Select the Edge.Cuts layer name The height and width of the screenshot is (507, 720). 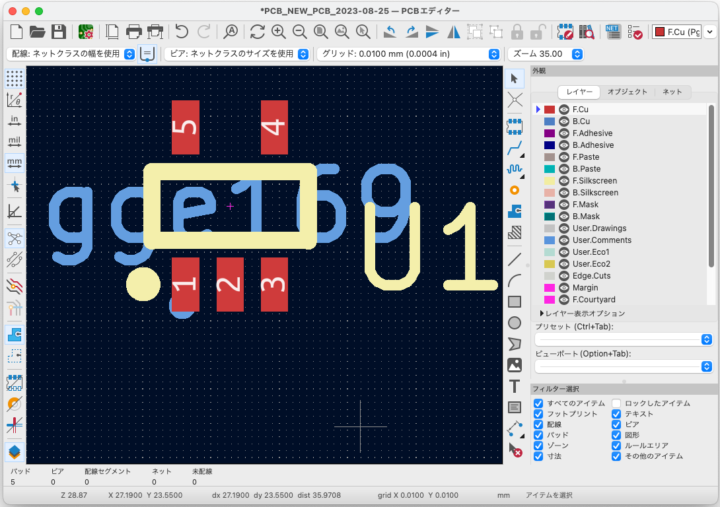591,276
